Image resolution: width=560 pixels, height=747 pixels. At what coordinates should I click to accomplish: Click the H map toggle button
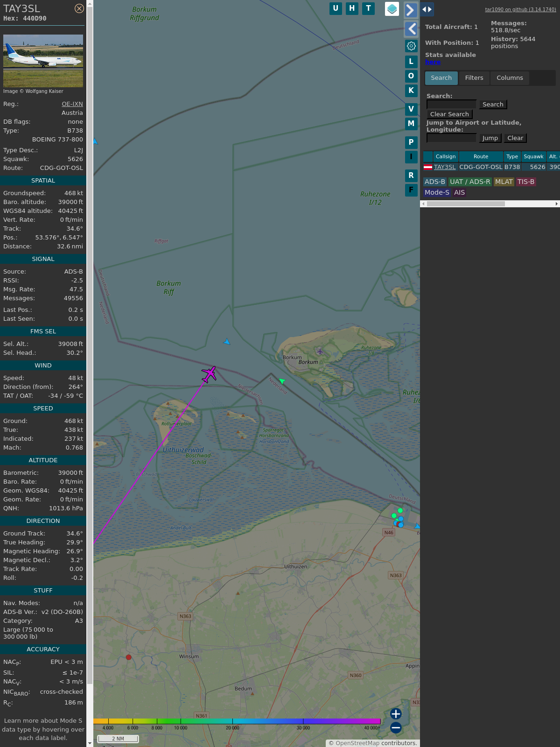(x=352, y=8)
